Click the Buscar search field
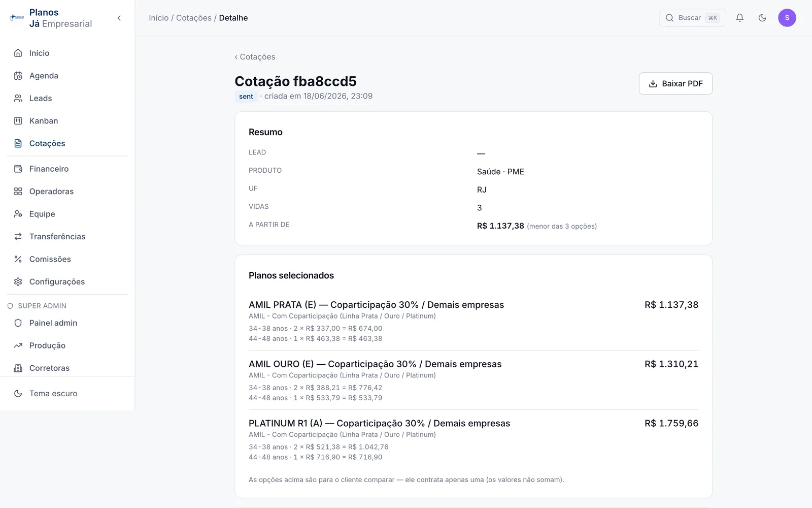This screenshot has width=812, height=508. (x=692, y=18)
